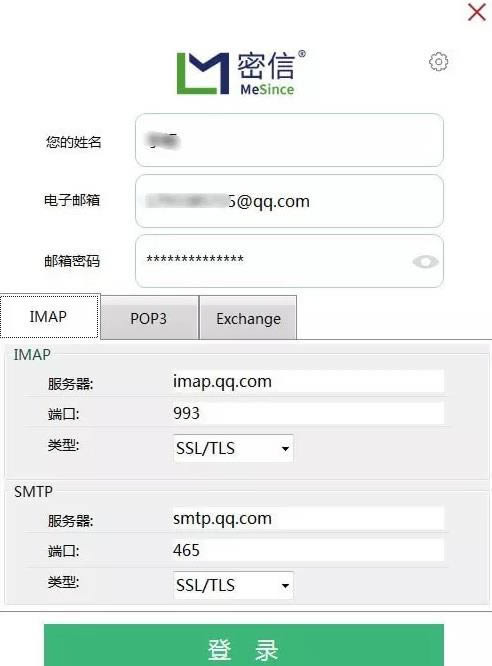
Task: Click the SMTP group label
Action: (x=33, y=492)
